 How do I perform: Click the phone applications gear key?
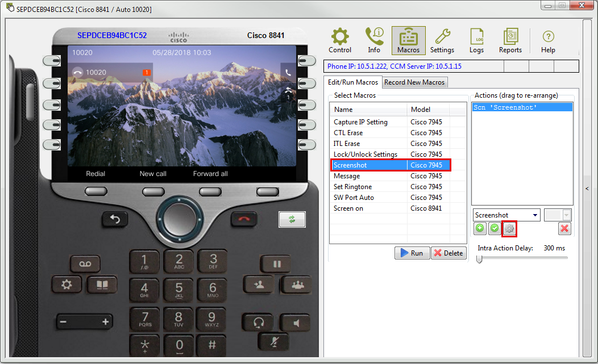(67, 284)
